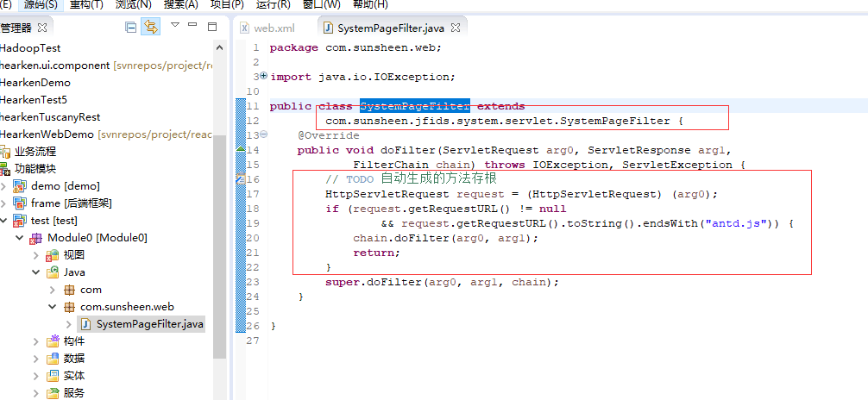Expand the folded import section at line 3
The height and width of the screenshot is (400, 868).
pyautogui.click(x=263, y=77)
